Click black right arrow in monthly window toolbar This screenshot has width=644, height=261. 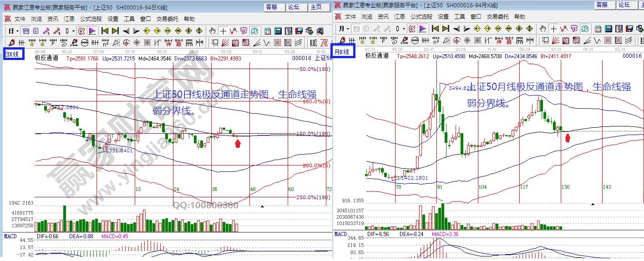466,28
